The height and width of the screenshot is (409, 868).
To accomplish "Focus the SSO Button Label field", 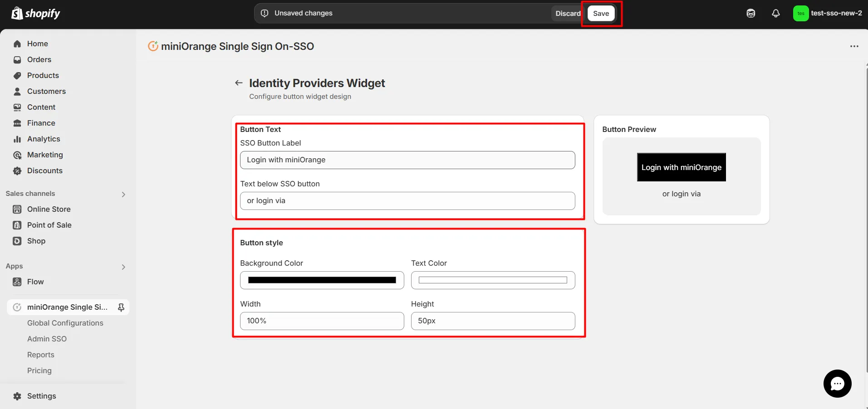I will (407, 160).
